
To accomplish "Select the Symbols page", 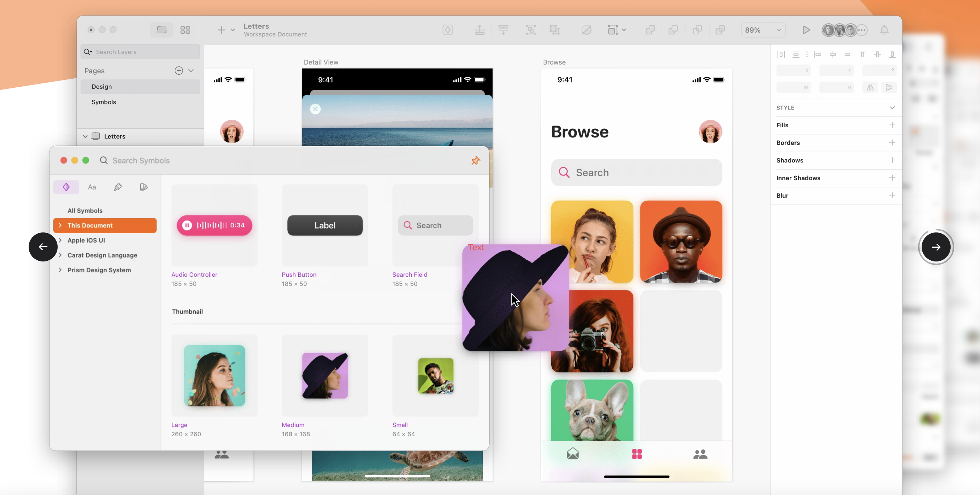I will click(104, 102).
